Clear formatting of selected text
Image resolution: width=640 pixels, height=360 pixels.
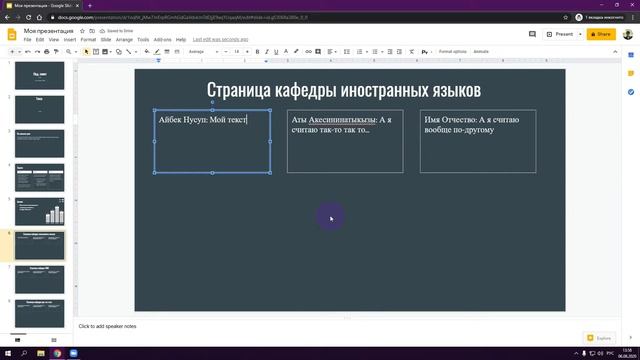[411, 52]
